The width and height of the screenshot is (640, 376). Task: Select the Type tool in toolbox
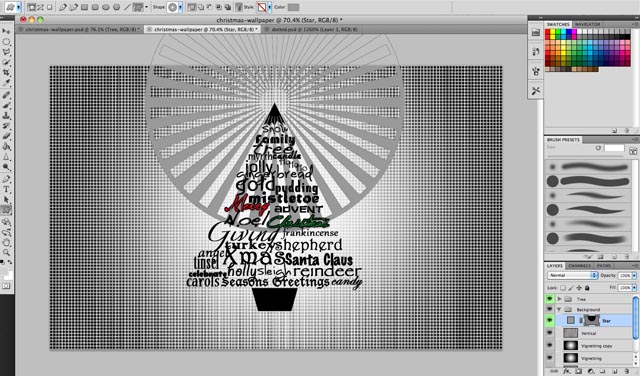point(6,189)
